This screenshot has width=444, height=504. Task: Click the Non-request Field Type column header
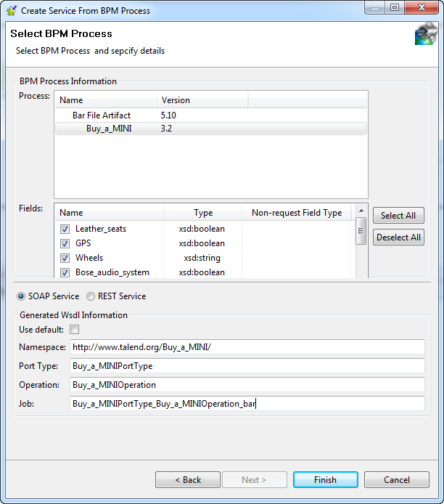click(x=297, y=213)
